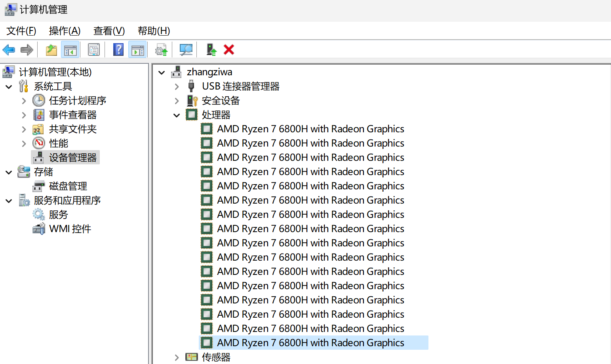
Task: Expand the USB 连接器管理器 category
Action: point(177,87)
